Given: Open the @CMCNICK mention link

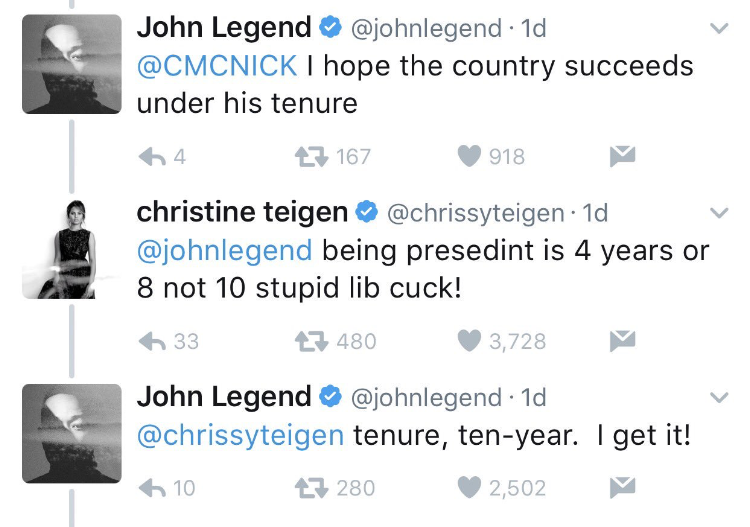Looking at the screenshot, I should coord(217,66).
